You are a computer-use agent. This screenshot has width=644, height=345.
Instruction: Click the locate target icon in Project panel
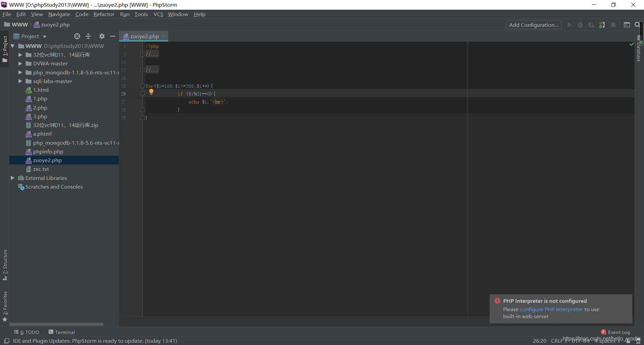click(77, 36)
